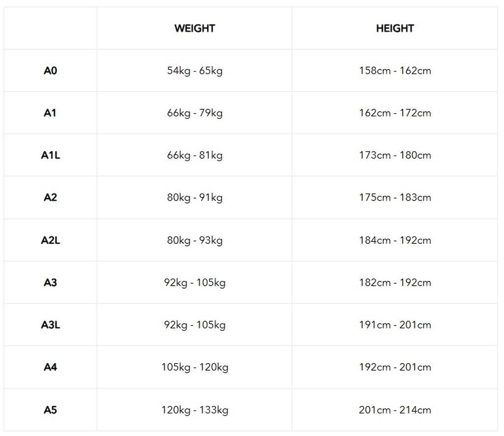Click the 201cm - 214cm height cell
Screen dimensions: 504x436
(x=395, y=409)
